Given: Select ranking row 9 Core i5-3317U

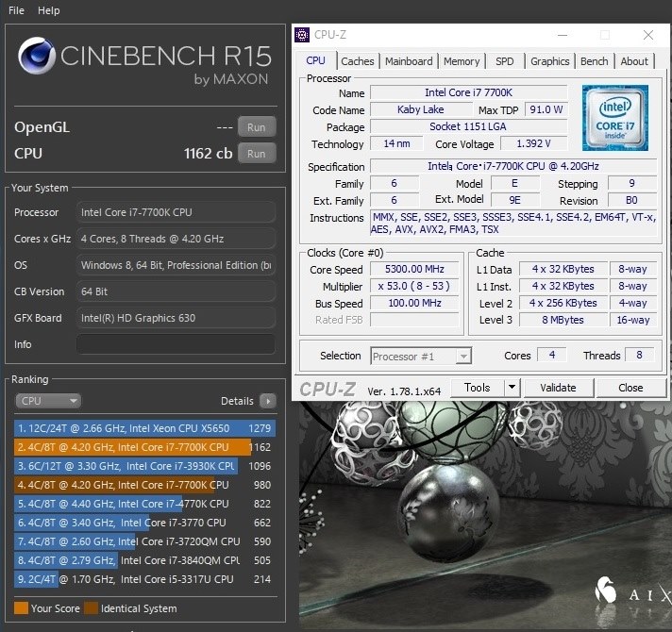Looking at the screenshot, I should (x=144, y=579).
